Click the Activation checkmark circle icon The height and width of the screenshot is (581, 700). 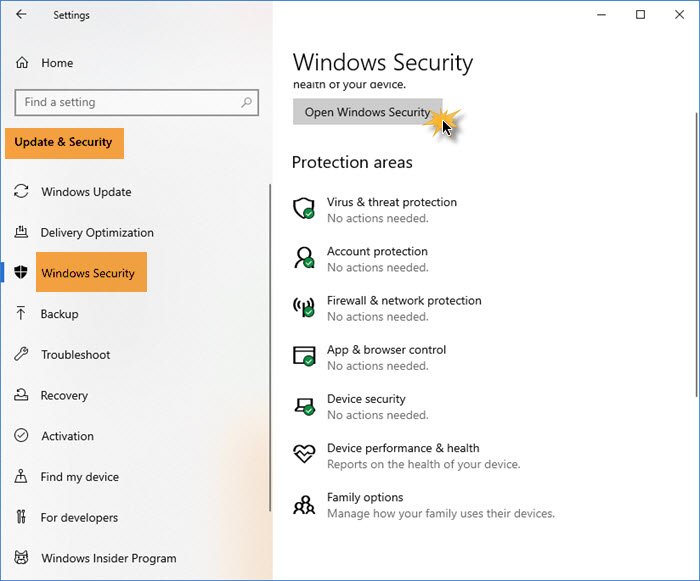point(21,435)
